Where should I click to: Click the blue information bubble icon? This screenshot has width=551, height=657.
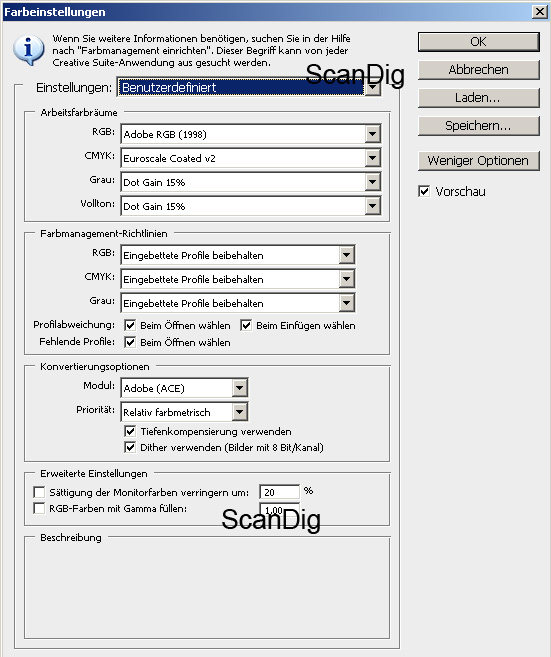(x=28, y=50)
